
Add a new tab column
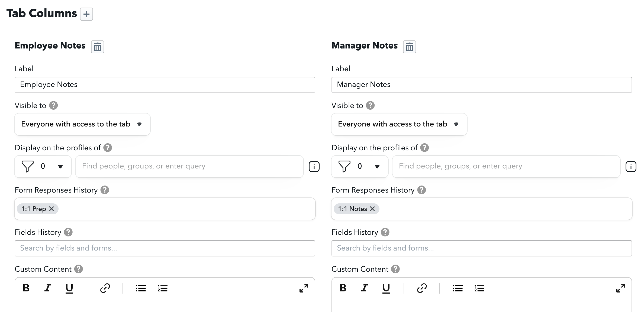(x=87, y=14)
